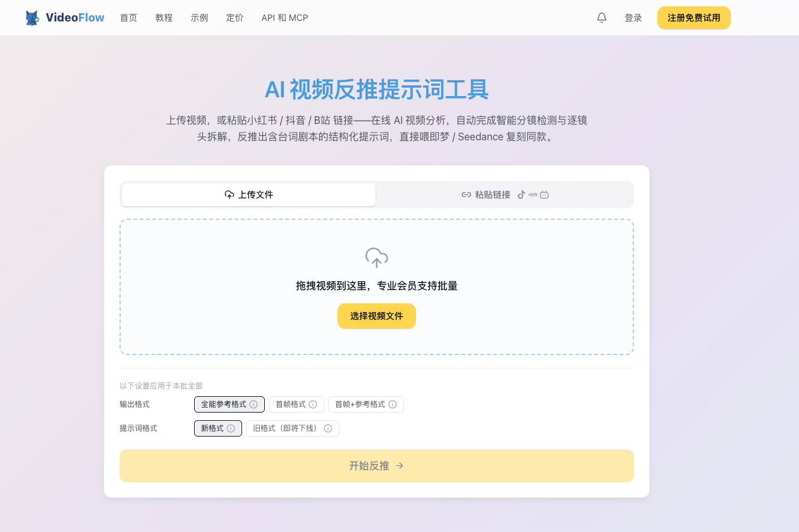
Task: Click the 登录 link
Action: [633, 18]
